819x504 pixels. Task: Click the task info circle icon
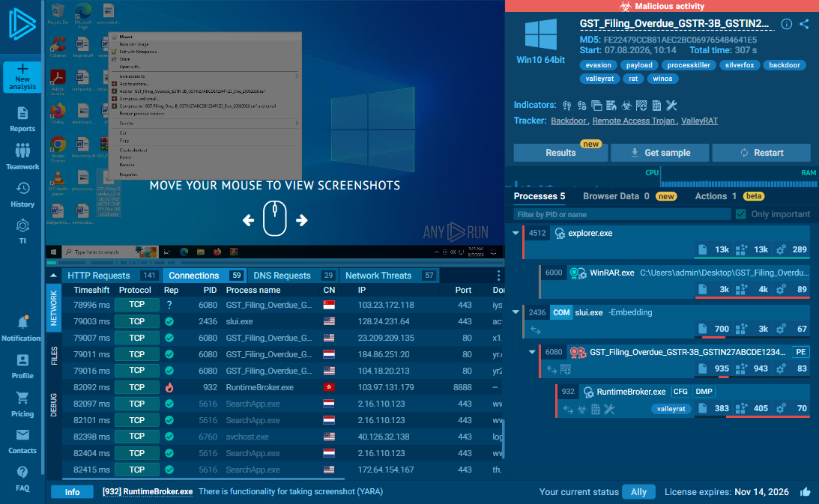tap(786, 24)
